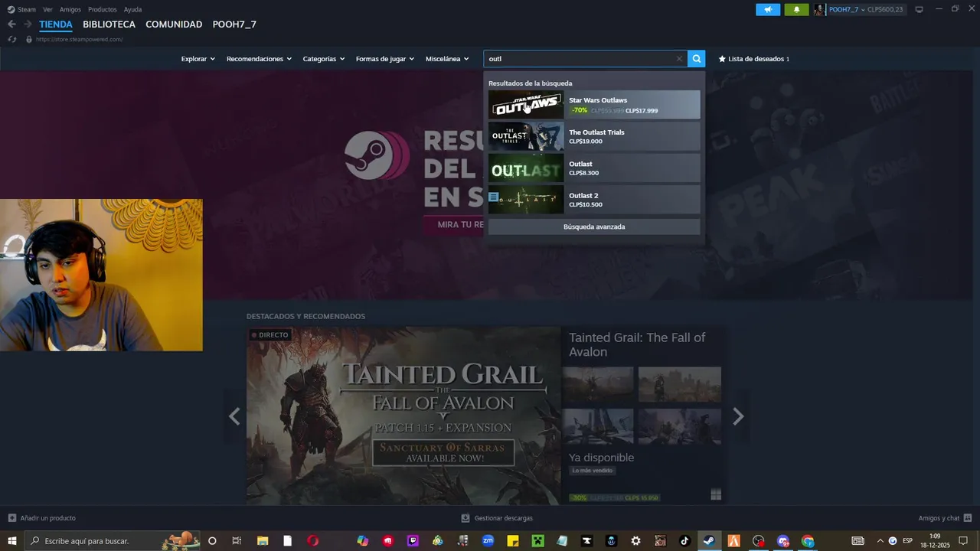
Task: Click the downloads manager icon
Action: pos(465,518)
